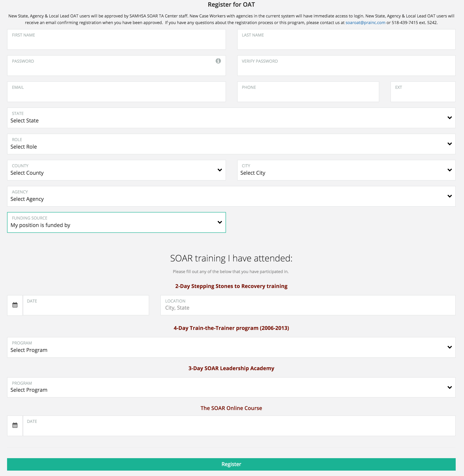Click calendar icon for SOAR Online Course
The image size is (464, 476).
pyautogui.click(x=15, y=425)
